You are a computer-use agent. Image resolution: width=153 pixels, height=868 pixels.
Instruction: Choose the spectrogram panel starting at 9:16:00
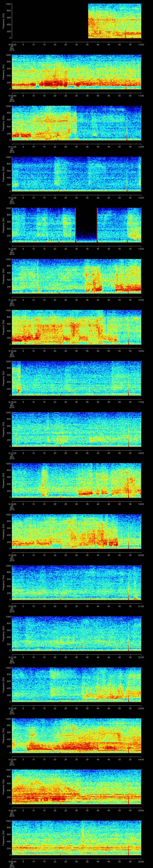(76, 378)
